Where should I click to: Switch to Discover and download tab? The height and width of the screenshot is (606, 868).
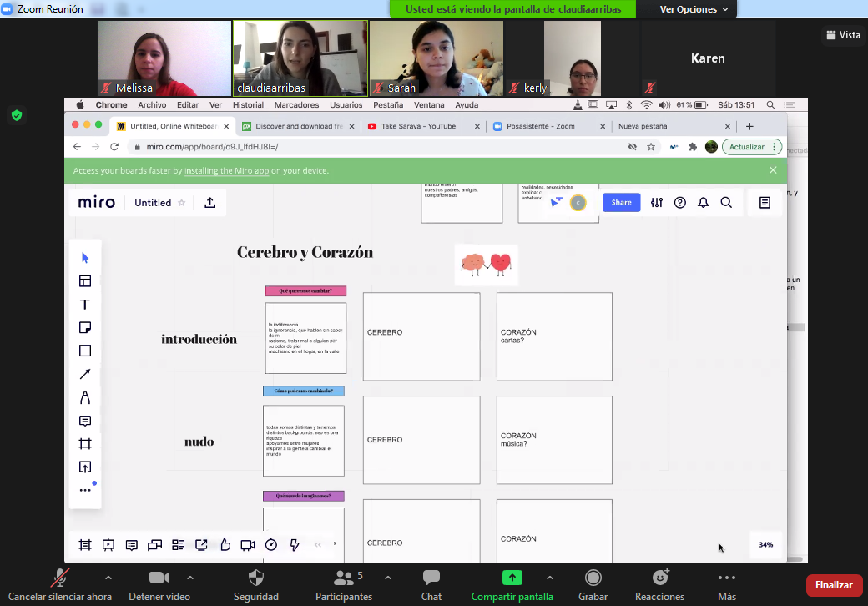pos(298,126)
